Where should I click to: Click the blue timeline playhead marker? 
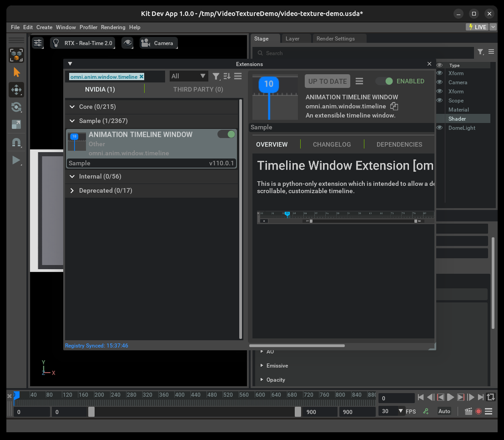(16, 395)
